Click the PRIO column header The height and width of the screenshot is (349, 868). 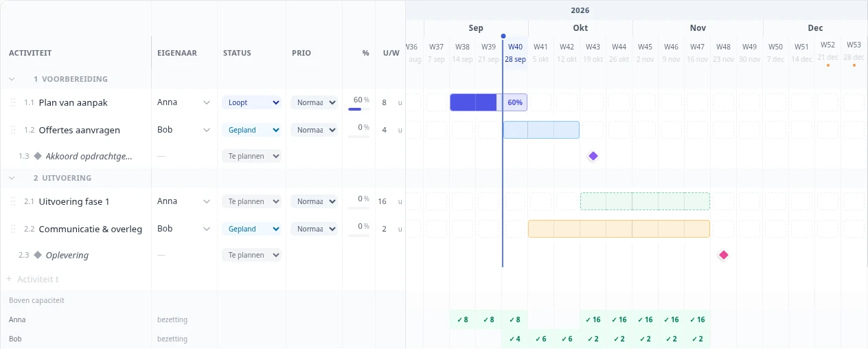tap(301, 53)
